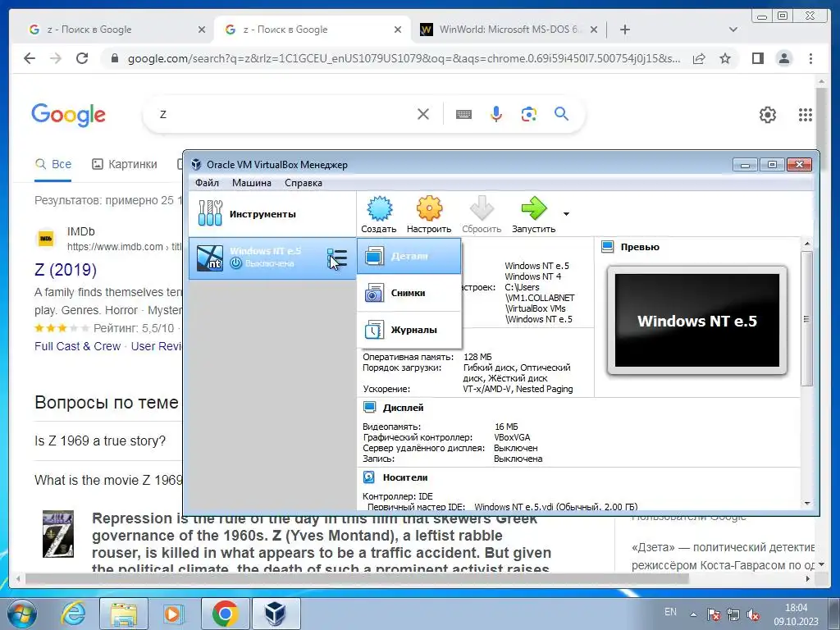Choose Детали in the popup menu
840x630 pixels.
pyautogui.click(x=409, y=256)
